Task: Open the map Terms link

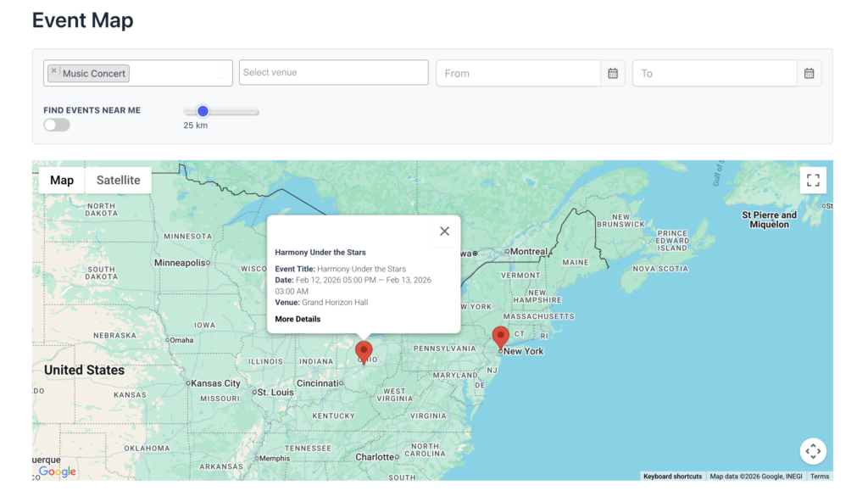Action: (820, 477)
